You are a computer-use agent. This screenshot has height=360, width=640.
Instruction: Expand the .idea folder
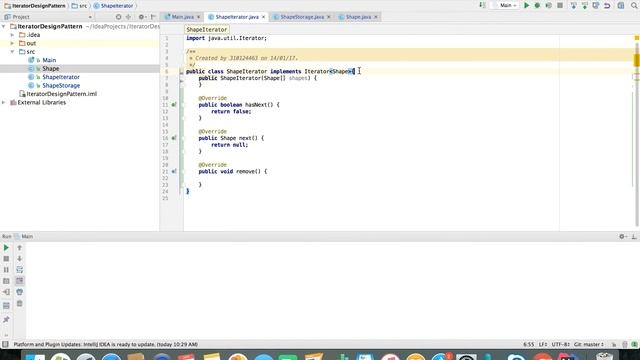pos(12,35)
